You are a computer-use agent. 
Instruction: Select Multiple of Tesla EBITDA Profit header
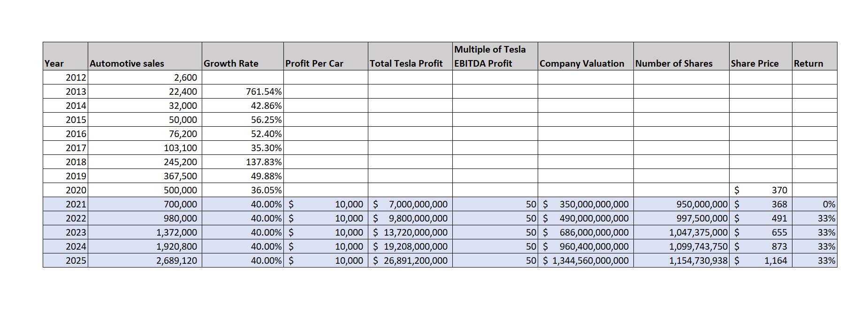[x=495, y=56]
